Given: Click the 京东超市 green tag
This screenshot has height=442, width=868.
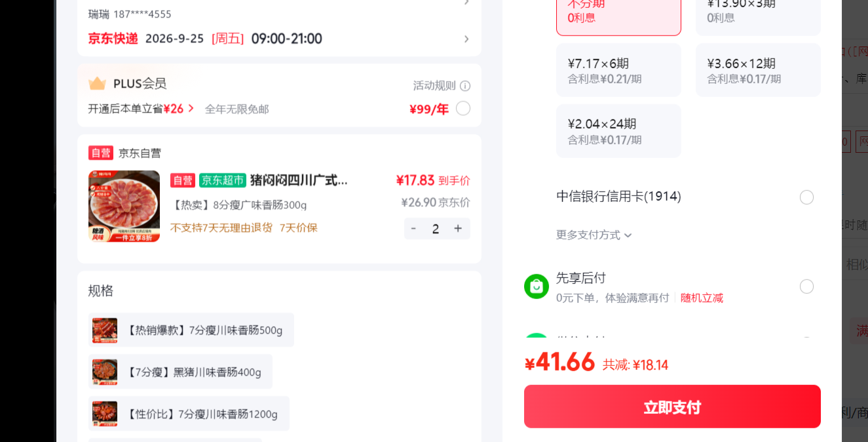Looking at the screenshot, I should coord(223,180).
